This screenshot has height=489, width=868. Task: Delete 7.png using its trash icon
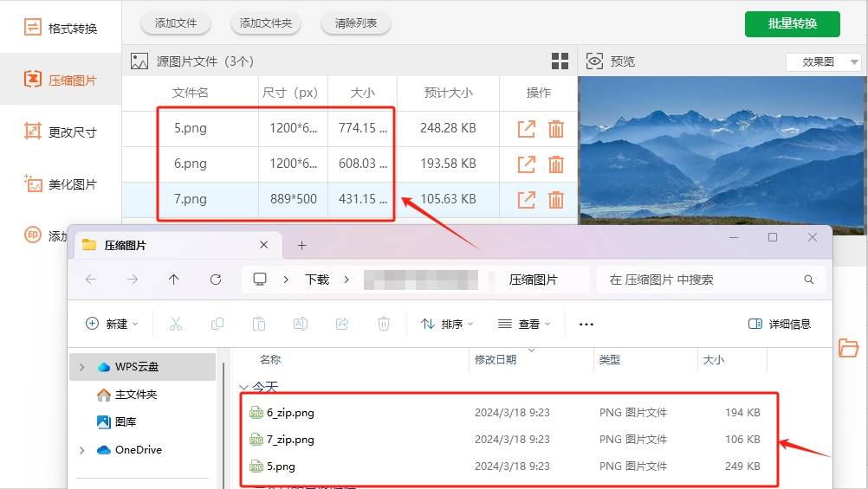tap(556, 199)
